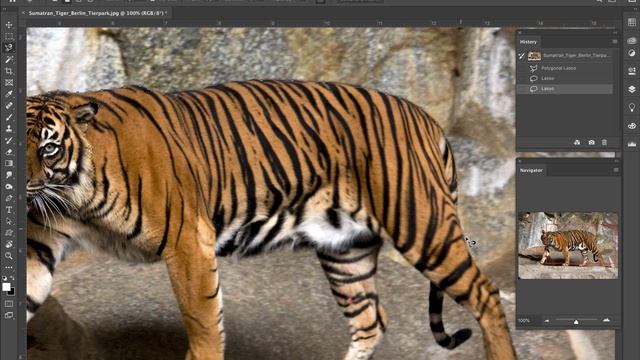
Task: Select the Magic Wand tool
Action: [9, 60]
